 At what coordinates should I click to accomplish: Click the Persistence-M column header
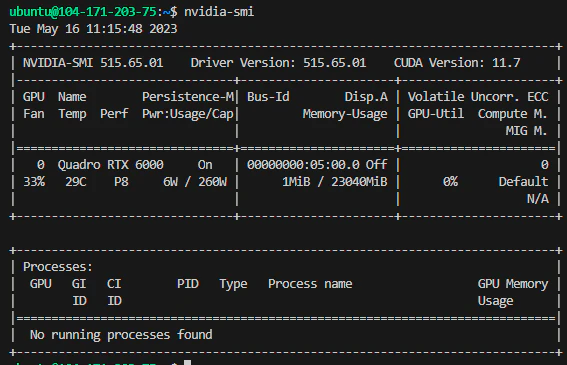point(188,97)
